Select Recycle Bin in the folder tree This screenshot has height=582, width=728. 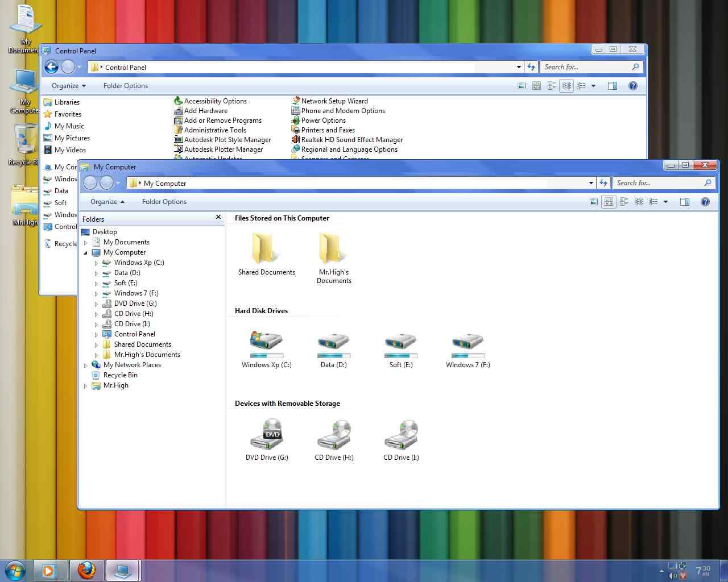pos(115,375)
